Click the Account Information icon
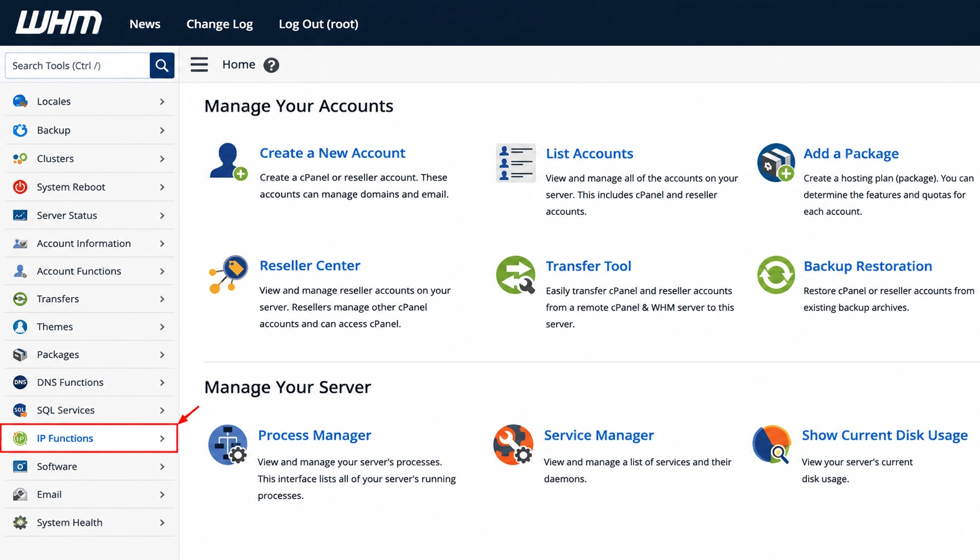This screenshot has width=980, height=560. [x=20, y=243]
